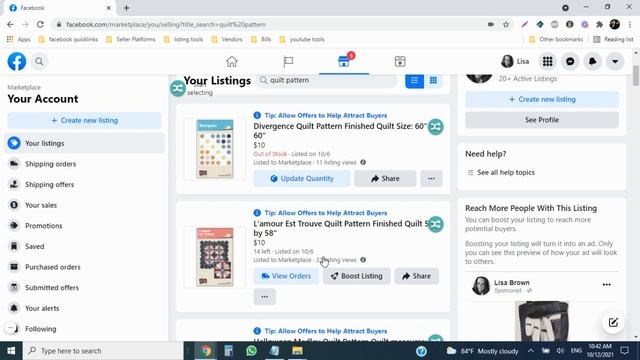The width and height of the screenshot is (640, 360).
Task: Open Shipping offers in sidebar
Action: tap(84, 184)
